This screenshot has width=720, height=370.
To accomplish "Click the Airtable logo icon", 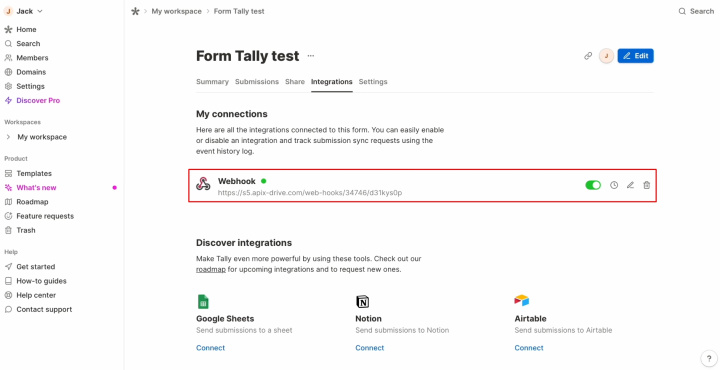I will pyautogui.click(x=522, y=301).
